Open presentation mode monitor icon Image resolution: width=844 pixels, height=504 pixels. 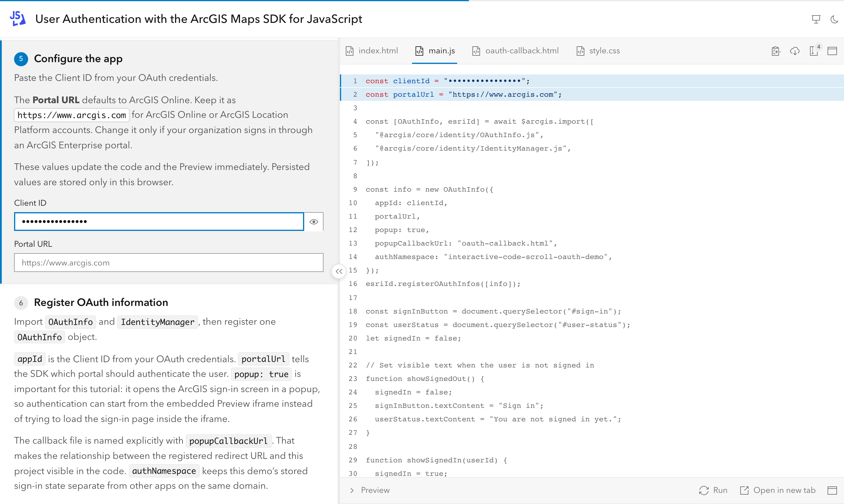point(816,19)
